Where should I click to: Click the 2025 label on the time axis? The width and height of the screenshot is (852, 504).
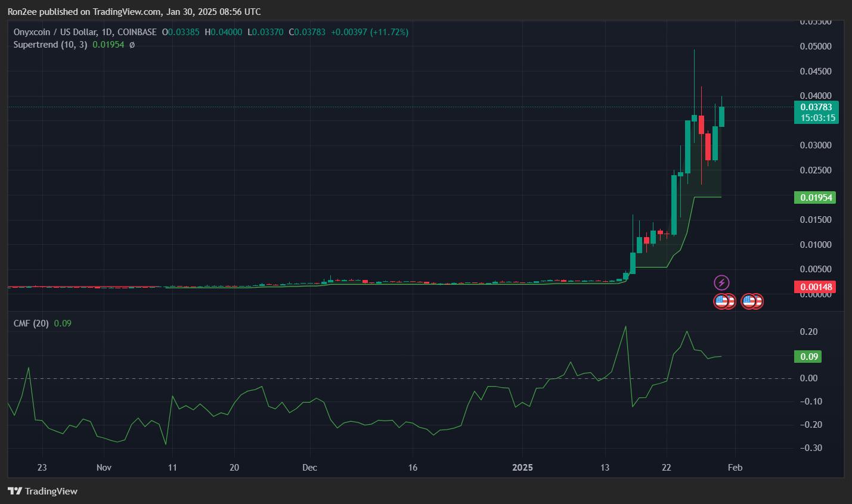point(523,468)
